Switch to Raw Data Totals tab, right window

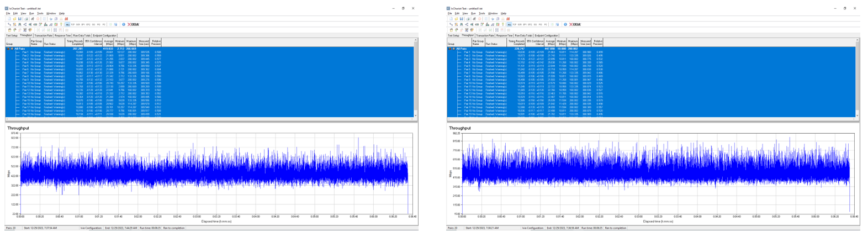click(523, 35)
